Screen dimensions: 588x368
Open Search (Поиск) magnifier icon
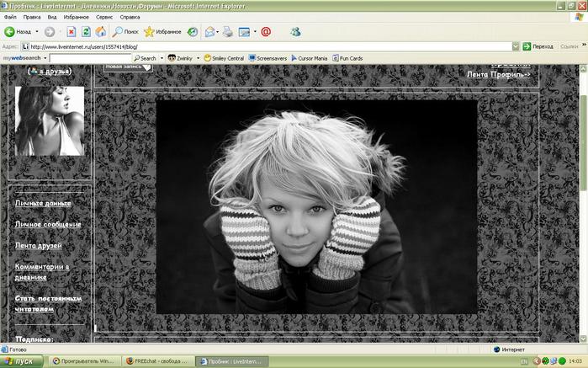118,32
